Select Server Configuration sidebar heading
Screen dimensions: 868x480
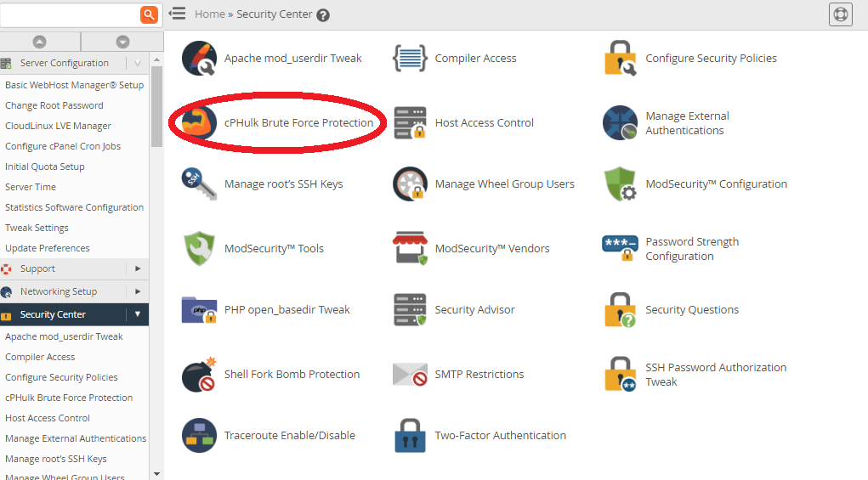click(65, 63)
